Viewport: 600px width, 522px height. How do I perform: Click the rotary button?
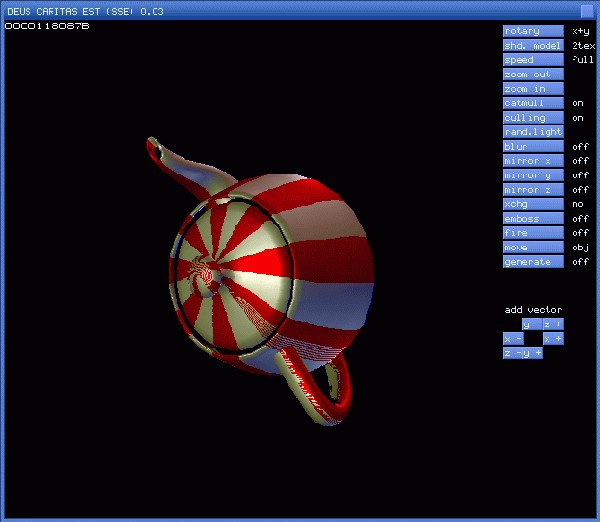pos(532,31)
